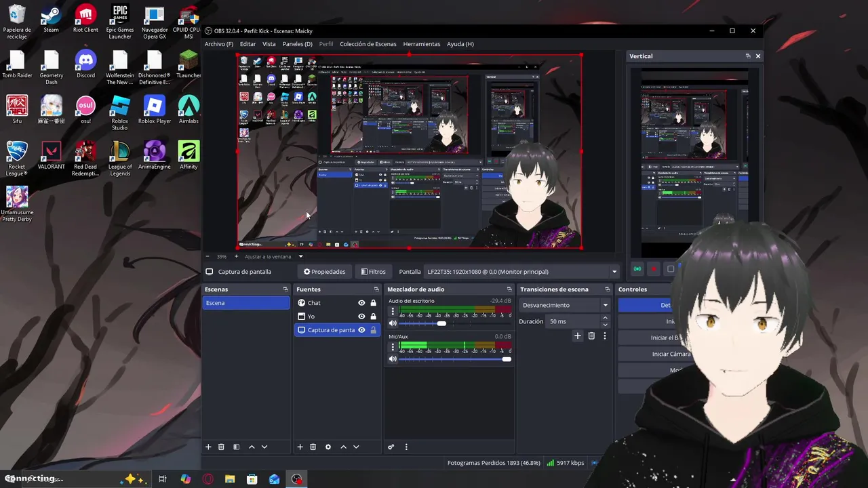868x488 pixels.
Task: Unlock the Chat source
Action: (x=373, y=303)
